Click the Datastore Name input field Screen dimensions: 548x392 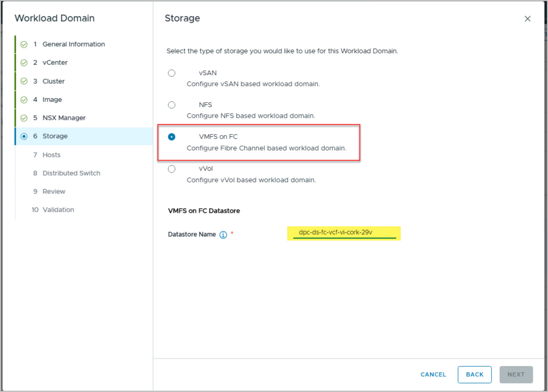344,233
